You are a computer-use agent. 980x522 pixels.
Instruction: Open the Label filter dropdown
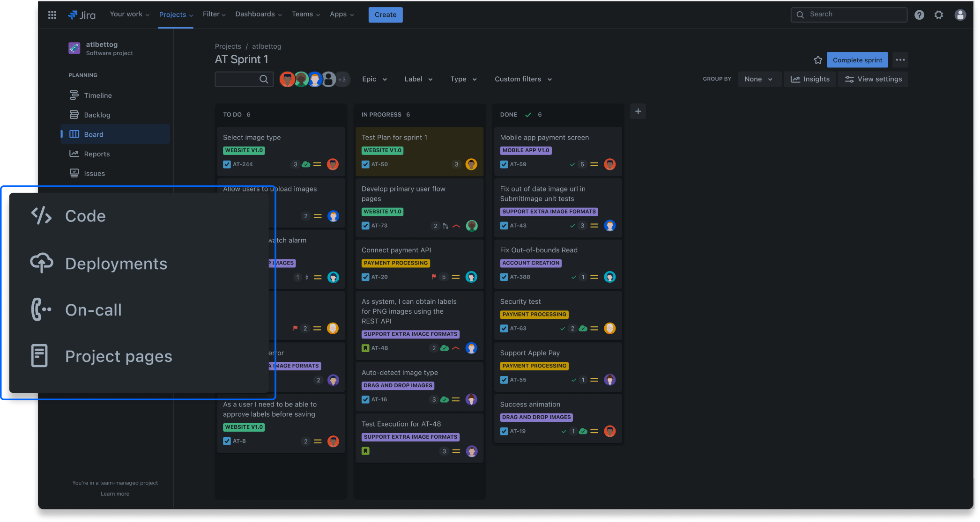(x=418, y=79)
